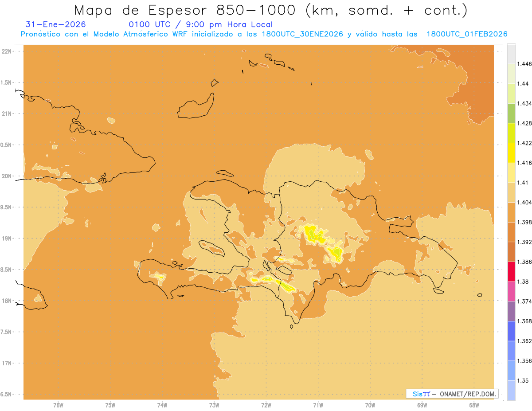Click the longitude label '72W'
Viewport: 532px width, 411px height.
coord(266,405)
